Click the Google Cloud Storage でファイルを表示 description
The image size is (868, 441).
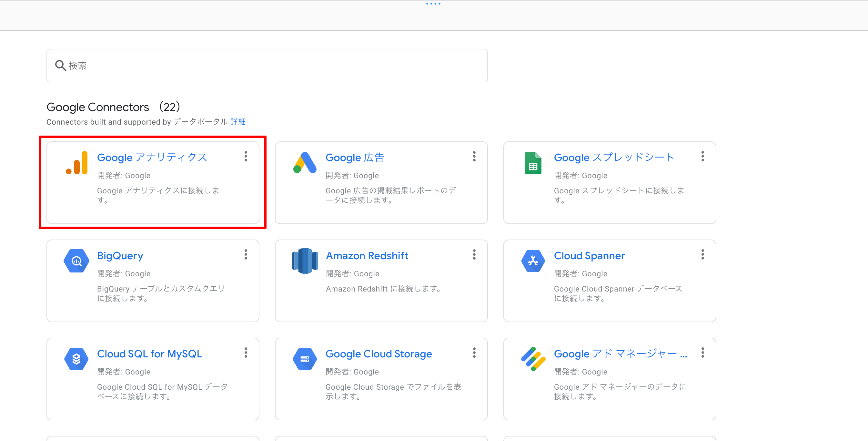pyautogui.click(x=393, y=391)
